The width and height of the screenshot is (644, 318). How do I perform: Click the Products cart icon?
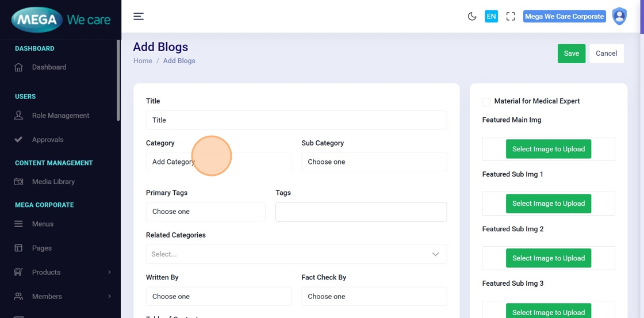pos(18,273)
